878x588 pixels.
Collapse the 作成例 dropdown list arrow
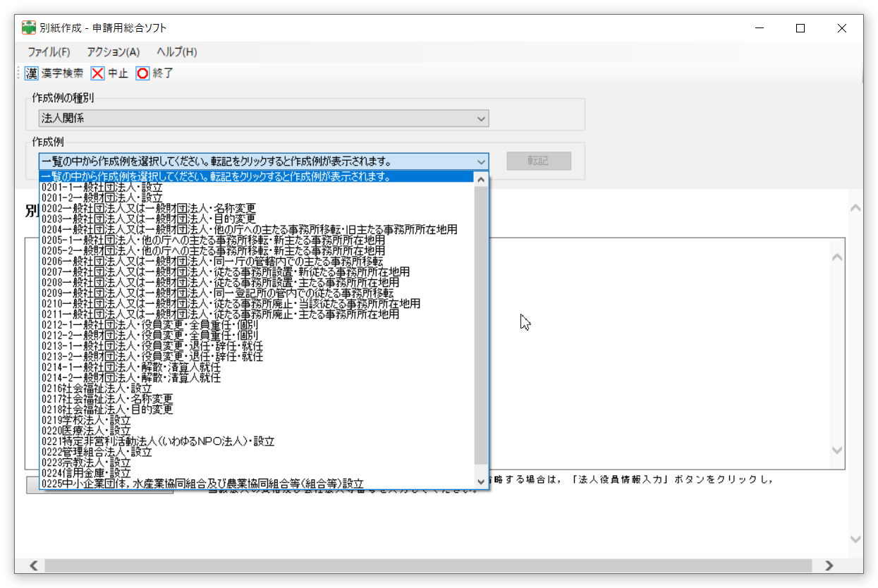481,161
